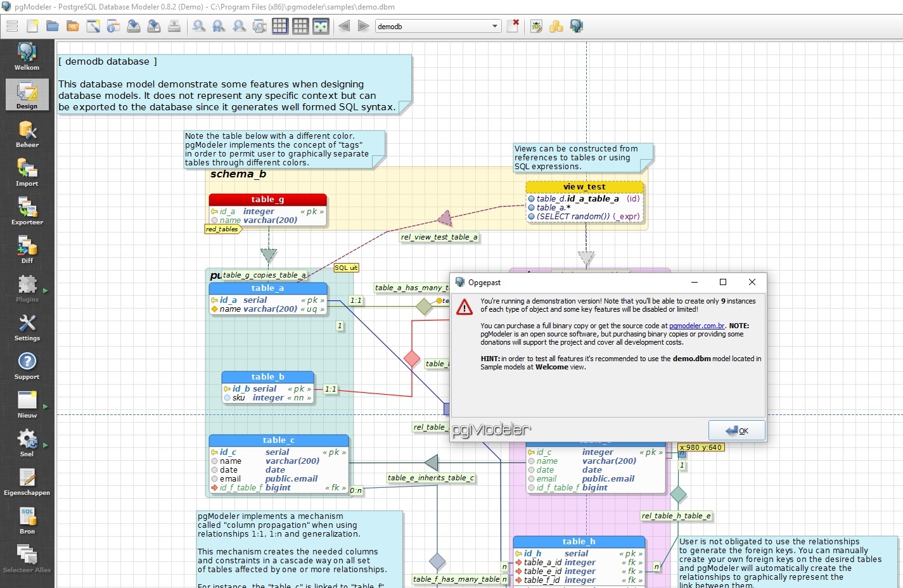This screenshot has width=903, height=588.
Task: Select the view_test header
Action: coord(584,187)
